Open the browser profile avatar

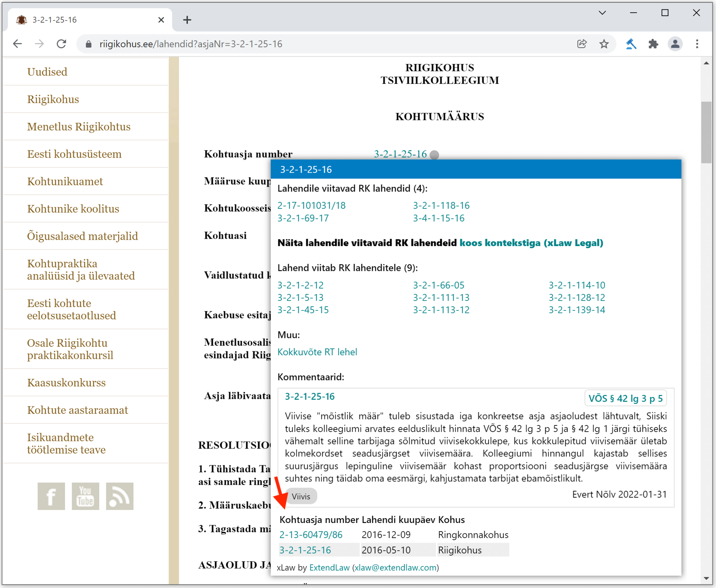[x=675, y=44]
